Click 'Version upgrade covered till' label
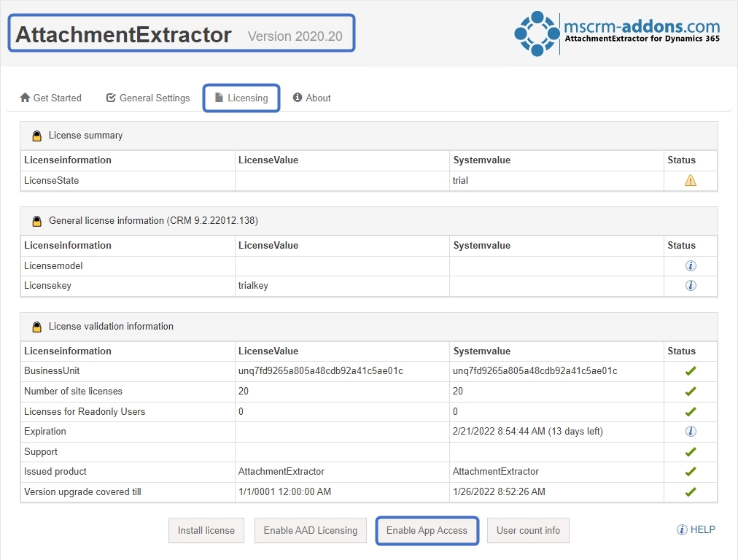The width and height of the screenshot is (738, 560). pos(82,491)
